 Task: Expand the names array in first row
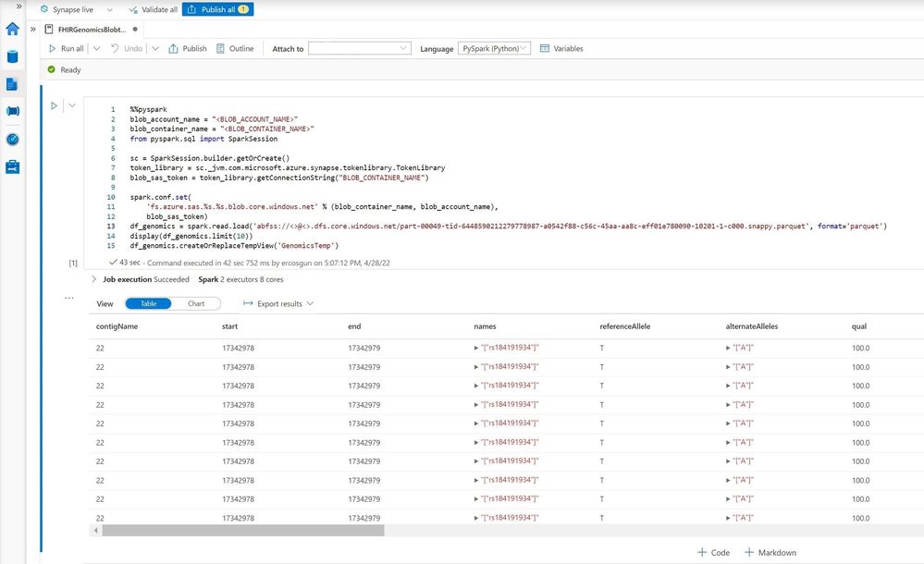click(476, 349)
